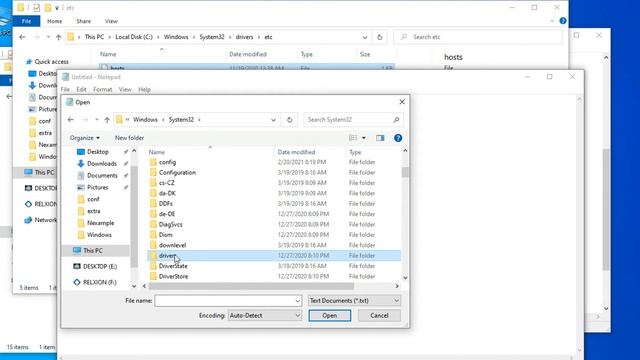This screenshot has width=640, height=360.
Task: Click the horizontal scrollbar in the file list
Action: tap(251, 286)
